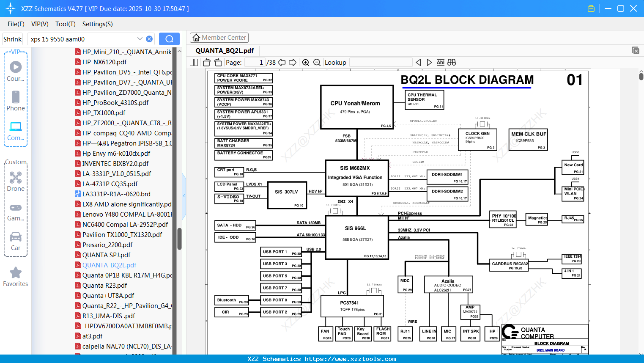This screenshot has width=644, height=363.
Task: Open at3.pdf
Action: [92, 336]
